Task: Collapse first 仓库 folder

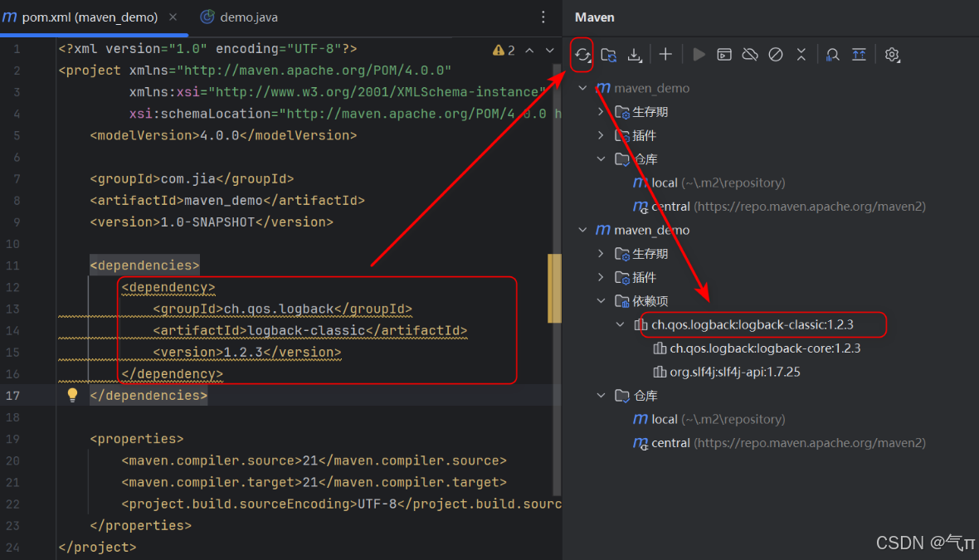Action: click(601, 159)
